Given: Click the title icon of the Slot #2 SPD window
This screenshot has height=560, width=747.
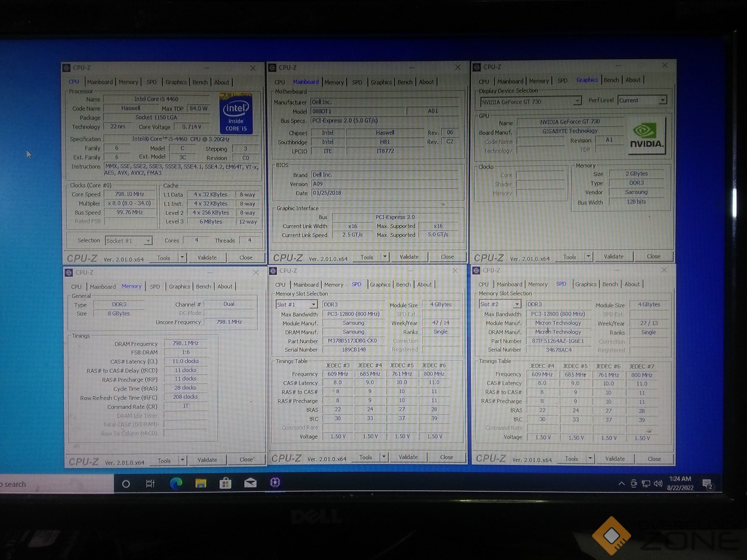Looking at the screenshot, I should point(477,270).
